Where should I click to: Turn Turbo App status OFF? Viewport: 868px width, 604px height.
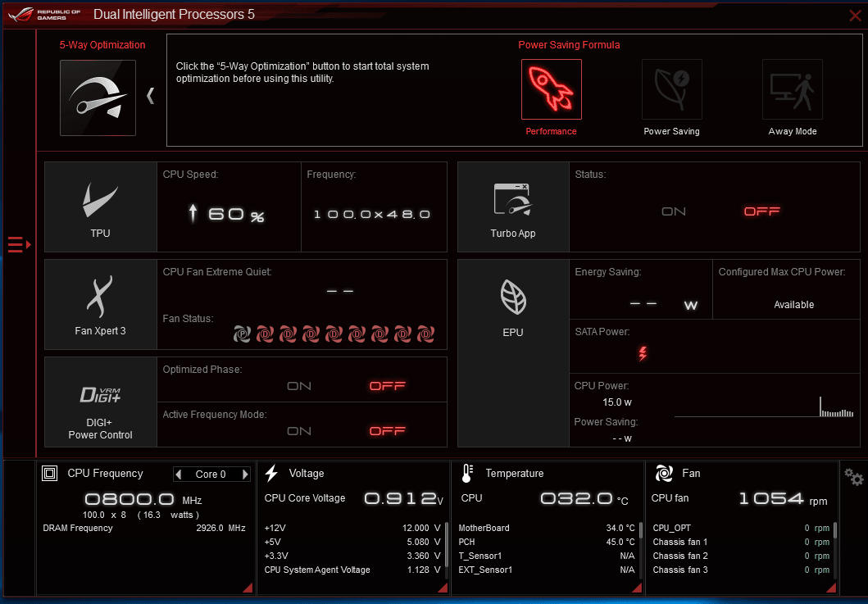pos(762,211)
